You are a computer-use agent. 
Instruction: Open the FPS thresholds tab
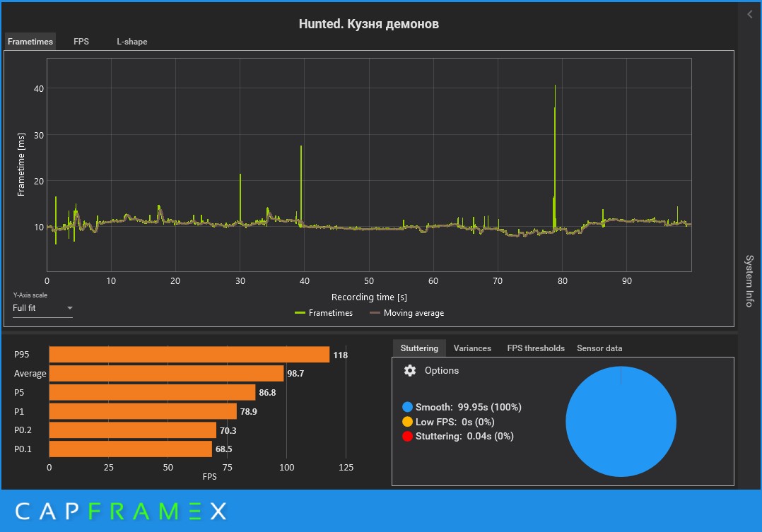[x=536, y=348]
